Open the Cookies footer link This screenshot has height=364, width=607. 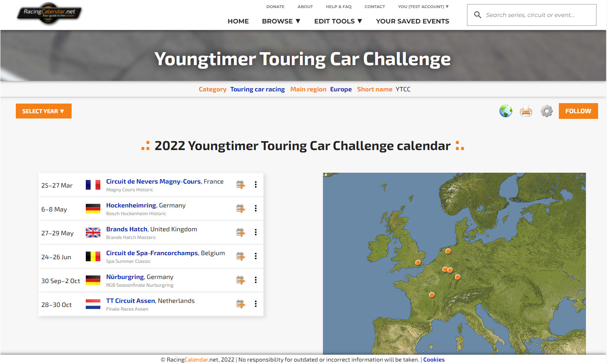434,360
